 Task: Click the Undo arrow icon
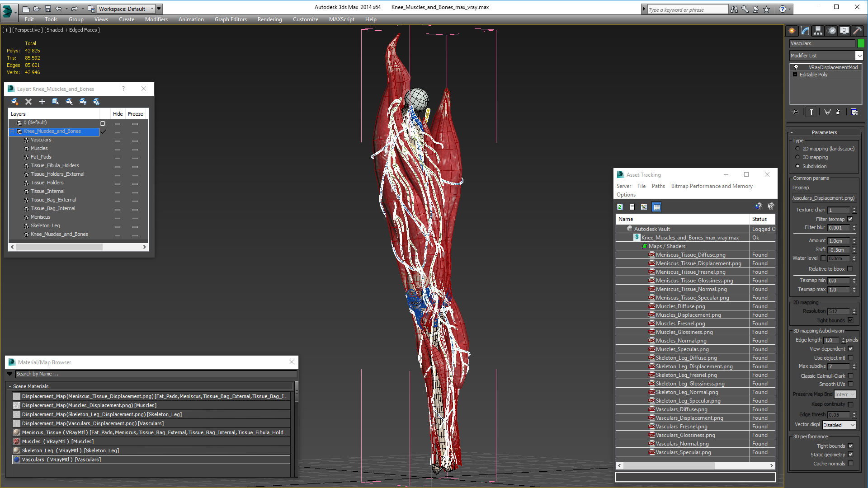click(x=59, y=9)
